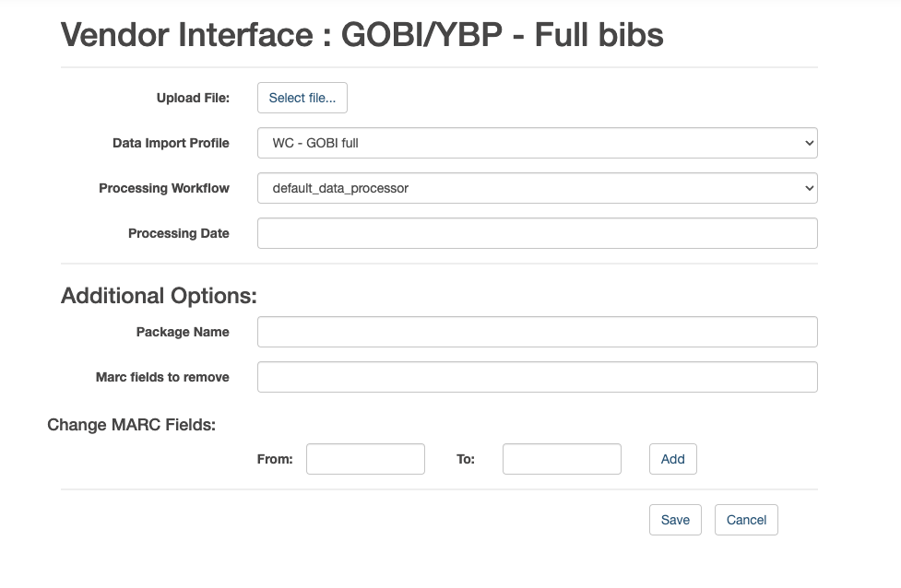Open the Processing Workflow dropdown
This screenshot has height=588, width=901.
coord(538,188)
